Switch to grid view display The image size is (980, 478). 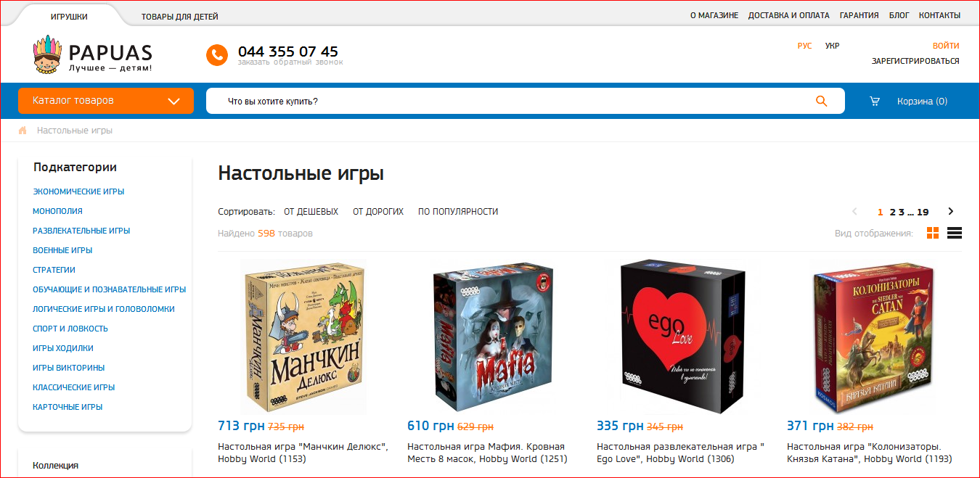pos(933,233)
